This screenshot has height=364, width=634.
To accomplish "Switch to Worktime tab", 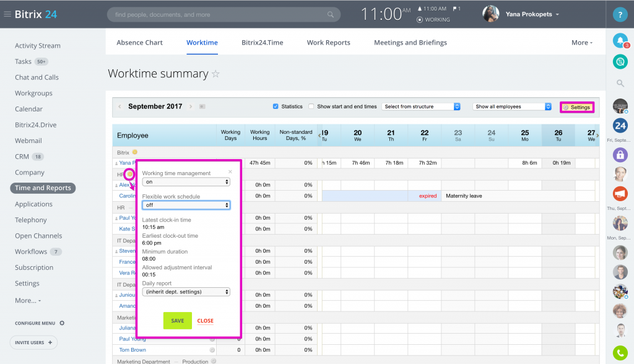I will 202,43.
